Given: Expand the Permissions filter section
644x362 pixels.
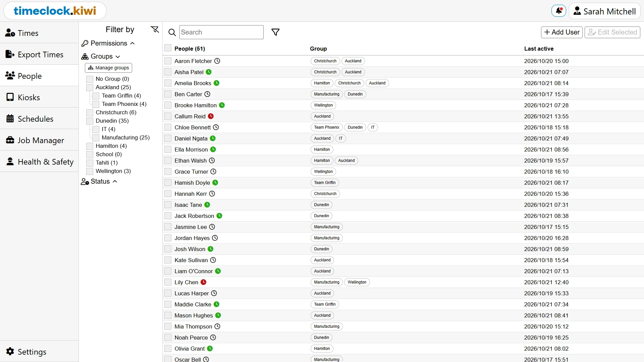Looking at the screenshot, I should tap(108, 43).
